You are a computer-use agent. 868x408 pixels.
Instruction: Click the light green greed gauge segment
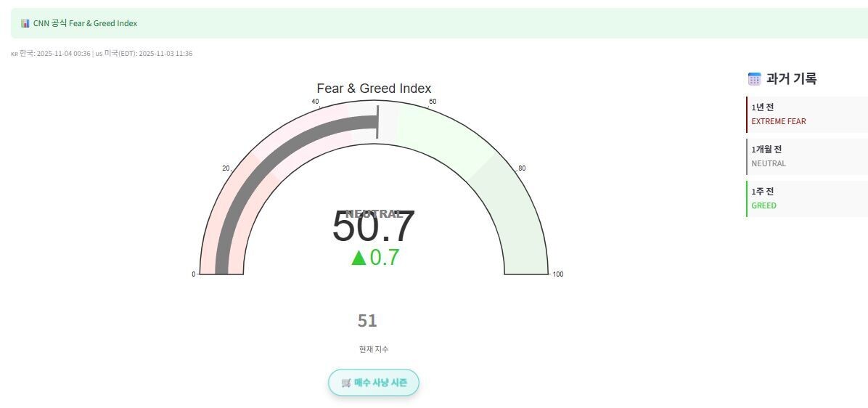[443, 138]
